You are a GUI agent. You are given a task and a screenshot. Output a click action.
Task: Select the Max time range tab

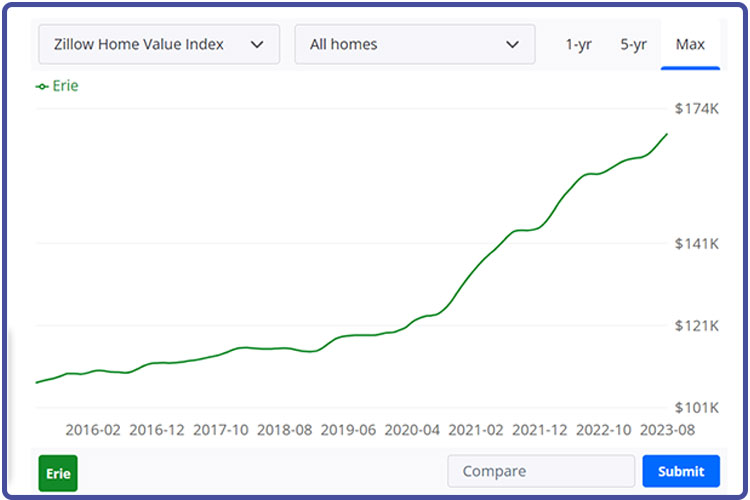click(x=690, y=44)
